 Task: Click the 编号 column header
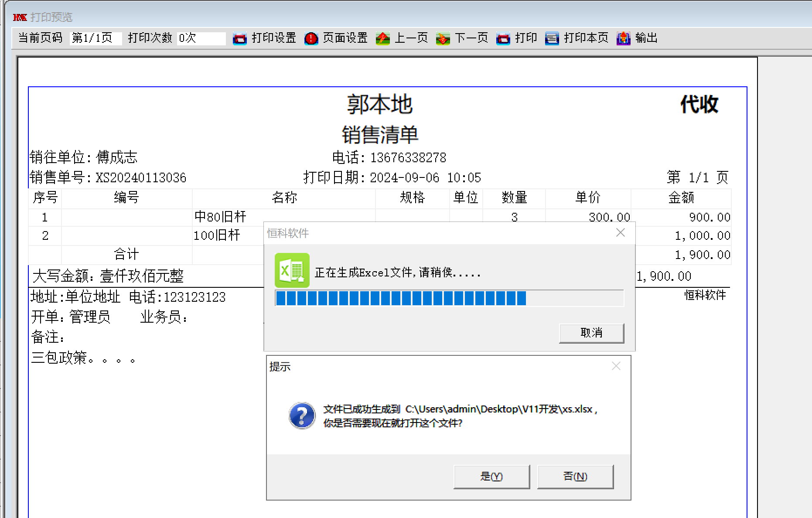[x=126, y=198]
